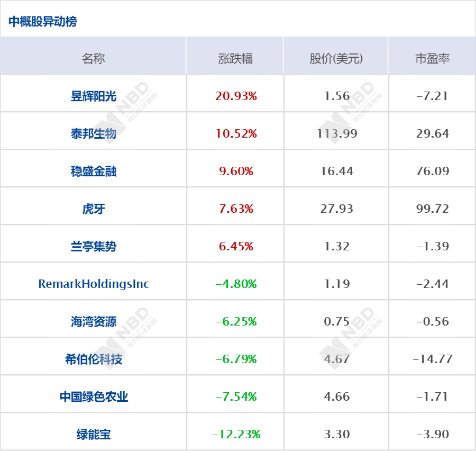Click the 中国绿色农业 stock name

[x=94, y=396]
